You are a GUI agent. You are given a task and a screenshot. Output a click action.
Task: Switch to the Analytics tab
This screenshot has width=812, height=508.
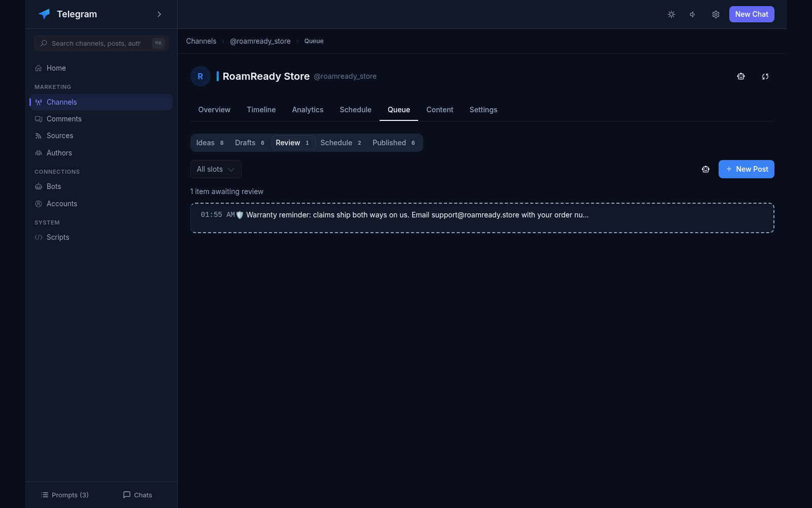click(x=308, y=110)
